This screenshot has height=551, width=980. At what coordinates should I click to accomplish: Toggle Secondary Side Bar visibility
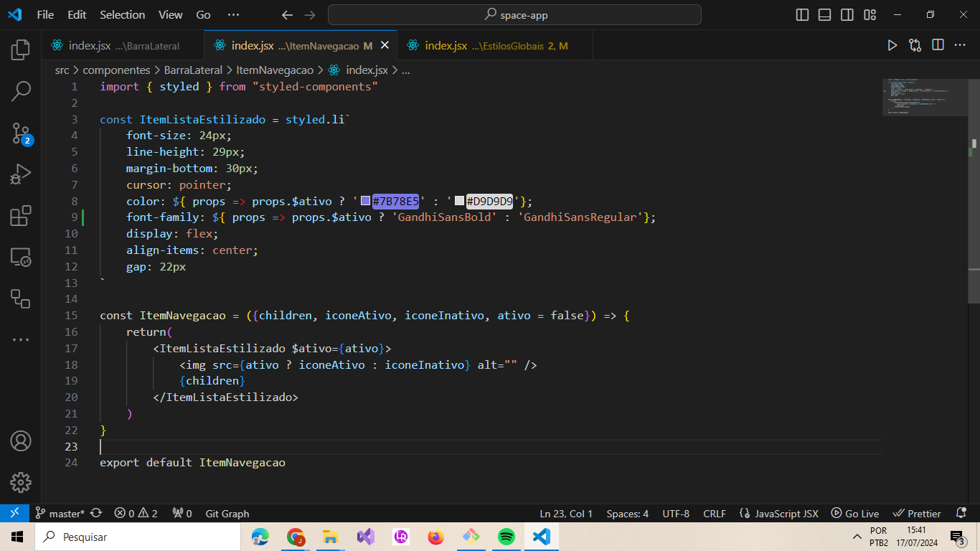pos(847,14)
